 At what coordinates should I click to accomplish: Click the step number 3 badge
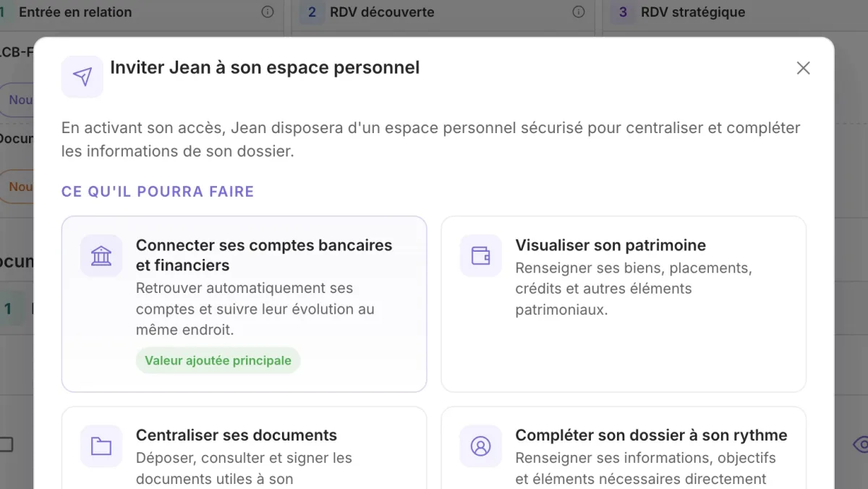click(x=623, y=12)
